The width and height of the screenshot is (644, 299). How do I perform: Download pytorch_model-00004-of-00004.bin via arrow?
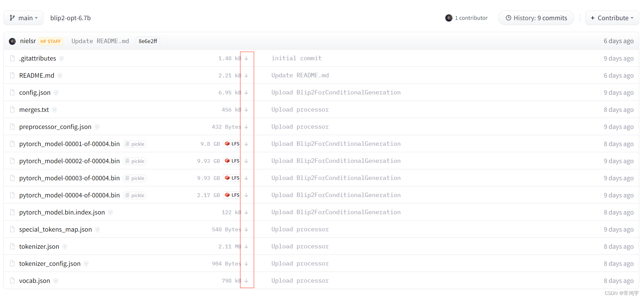(246, 195)
